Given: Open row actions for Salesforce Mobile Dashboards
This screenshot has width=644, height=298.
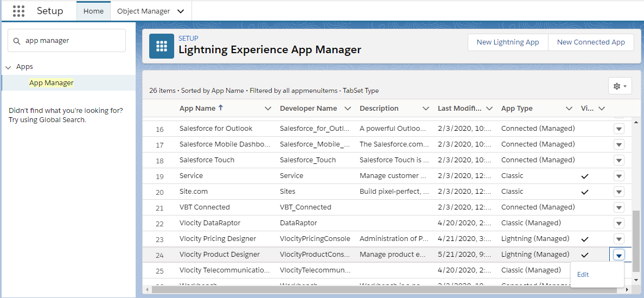Looking at the screenshot, I should coord(619,145).
